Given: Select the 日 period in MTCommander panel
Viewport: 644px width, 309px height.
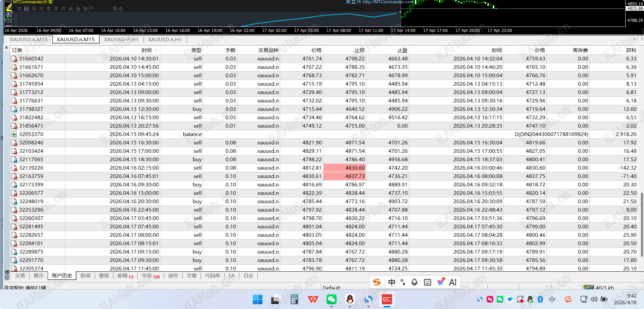Looking at the screenshot, I should (27, 9).
